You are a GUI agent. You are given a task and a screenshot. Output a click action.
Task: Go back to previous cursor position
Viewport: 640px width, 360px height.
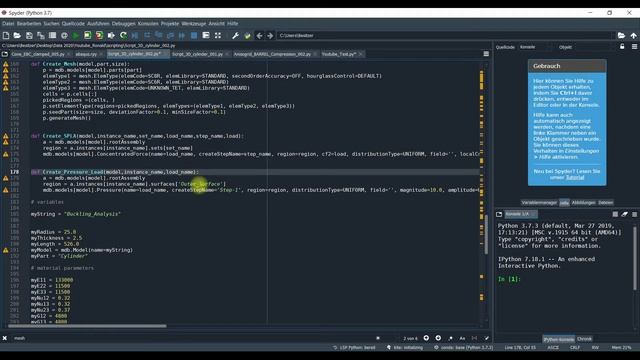[259, 36]
